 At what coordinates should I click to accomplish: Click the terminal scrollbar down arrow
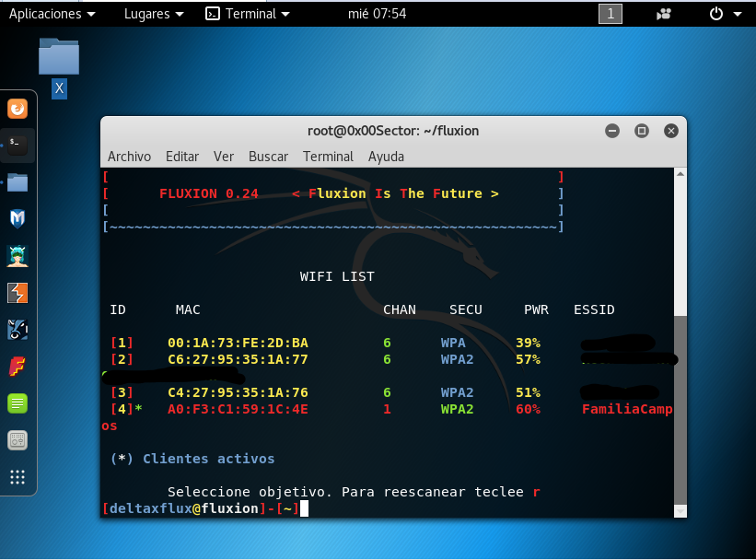[680, 511]
